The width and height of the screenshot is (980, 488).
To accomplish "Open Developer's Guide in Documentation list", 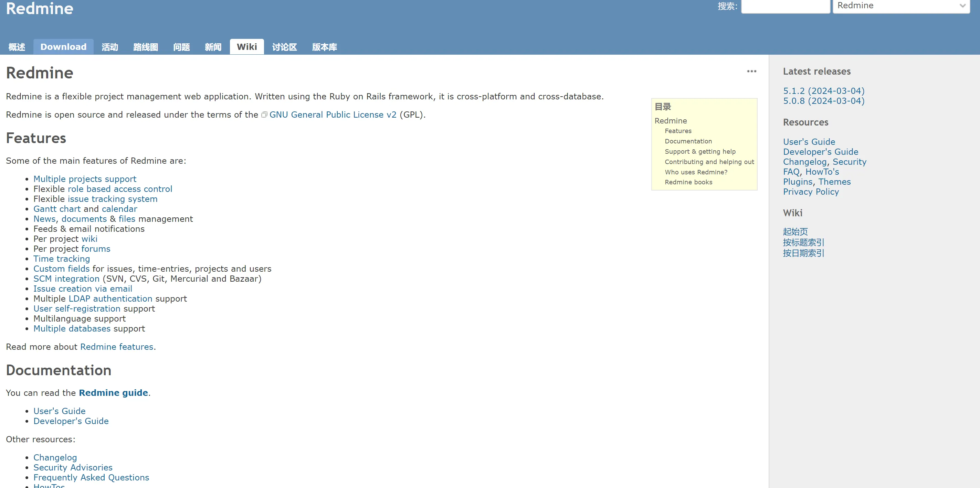I will click(x=71, y=421).
